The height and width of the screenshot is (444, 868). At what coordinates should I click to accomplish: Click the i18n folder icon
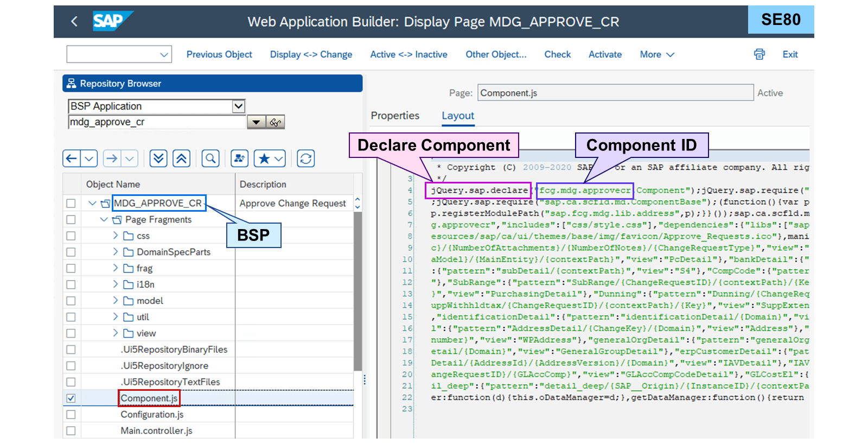(129, 285)
